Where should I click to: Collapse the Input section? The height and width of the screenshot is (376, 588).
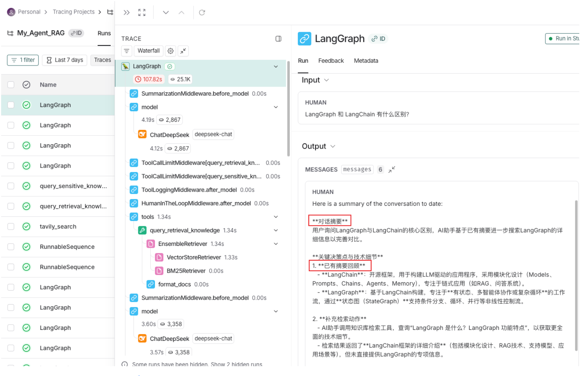(x=326, y=80)
